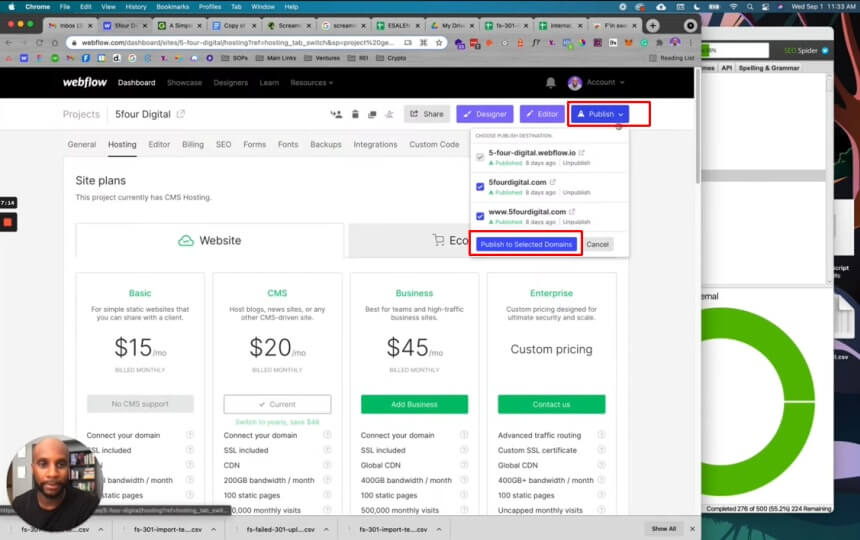Screen dimensions: 860x540
Task: Click info icon next to CMS CDN
Action: (327, 465)
